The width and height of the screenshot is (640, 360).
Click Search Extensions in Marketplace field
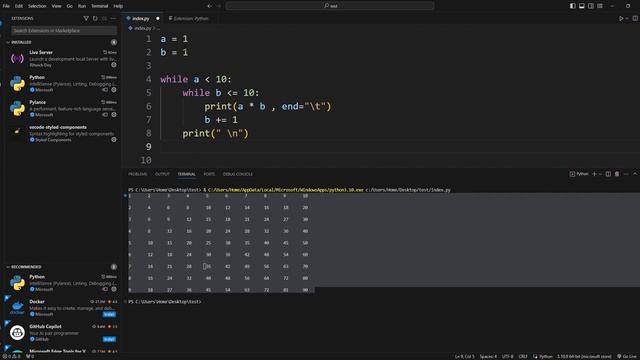[64, 31]
